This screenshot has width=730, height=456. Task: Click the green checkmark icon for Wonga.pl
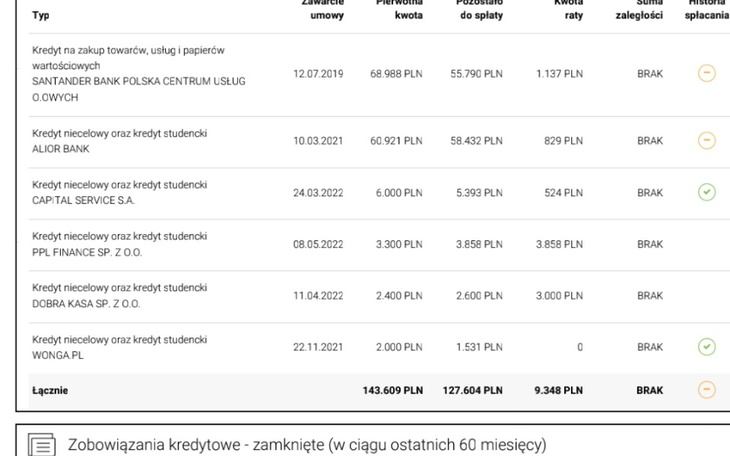[706, 347]
